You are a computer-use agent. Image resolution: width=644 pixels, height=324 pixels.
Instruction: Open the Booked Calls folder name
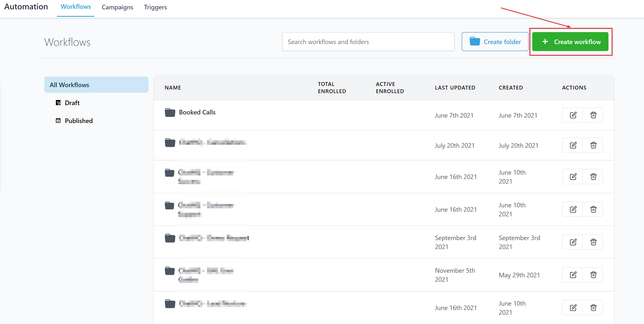tap(197, 112)
